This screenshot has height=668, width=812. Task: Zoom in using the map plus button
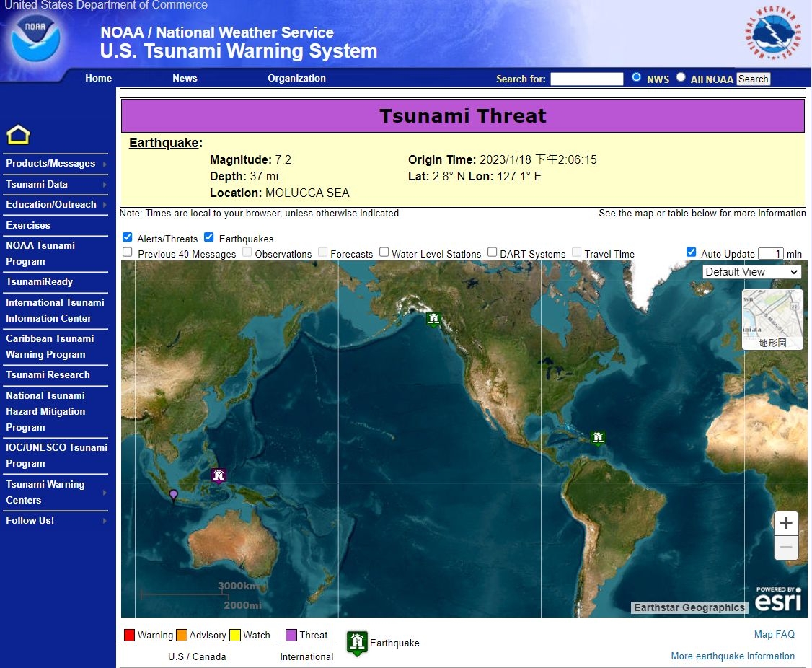pos(786,523)
